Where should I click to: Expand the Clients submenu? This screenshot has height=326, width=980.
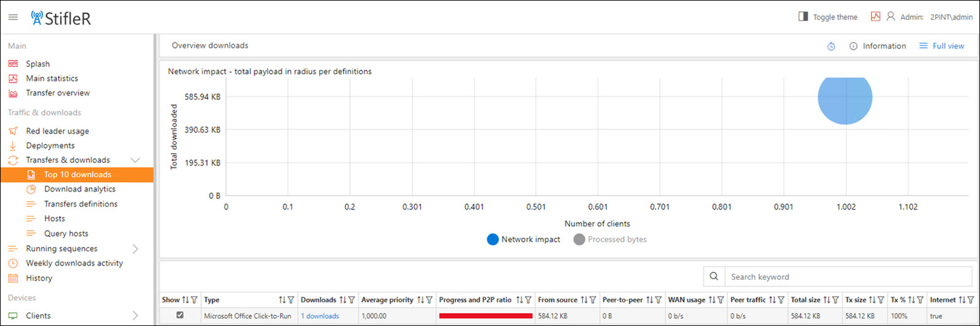[x=135, y=316]
